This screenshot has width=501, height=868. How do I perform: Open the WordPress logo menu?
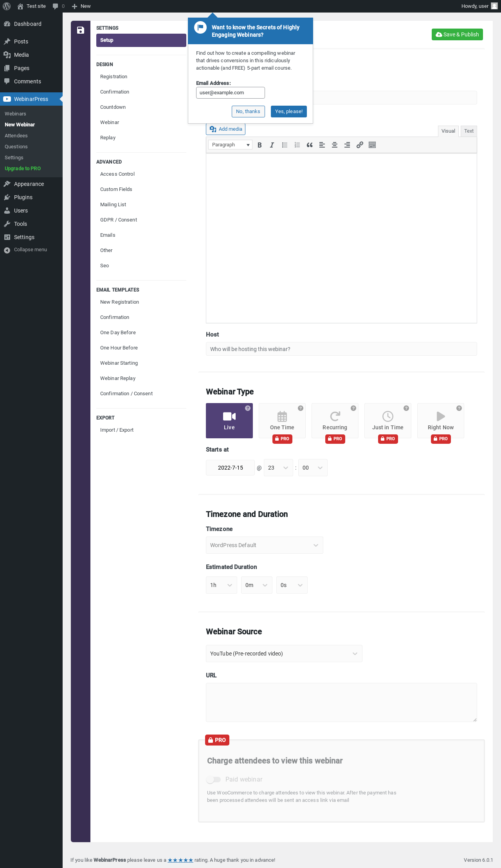[7, 6]
